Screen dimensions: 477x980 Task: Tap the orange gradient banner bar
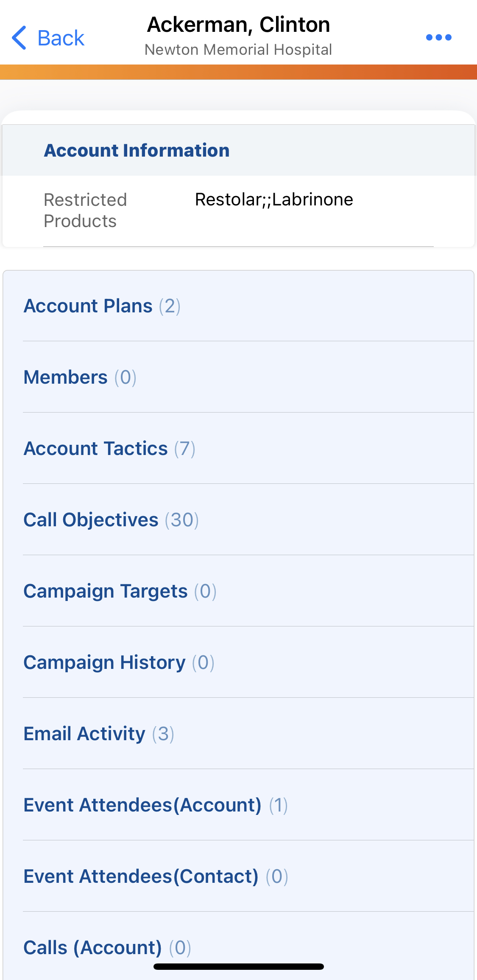(238, 72)
